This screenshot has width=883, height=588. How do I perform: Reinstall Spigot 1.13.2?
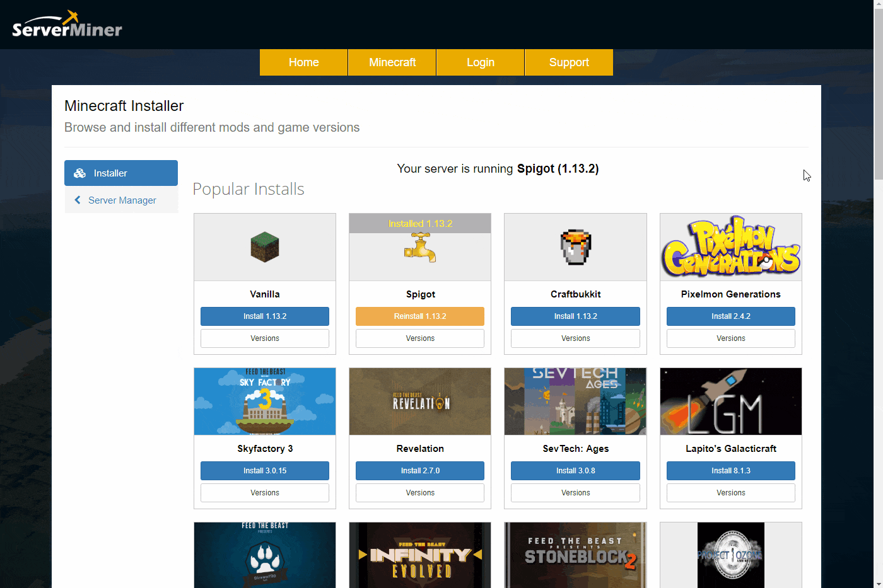[420, 316]
